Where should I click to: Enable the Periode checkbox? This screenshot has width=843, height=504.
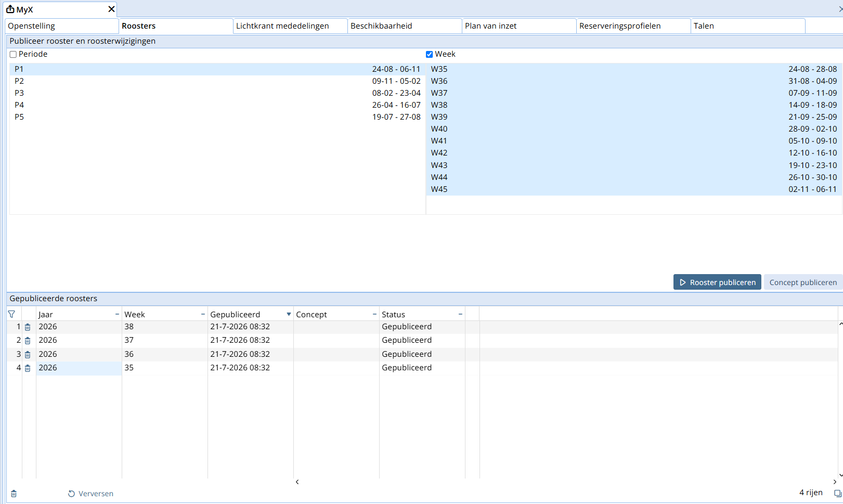[x=13, y=54]
